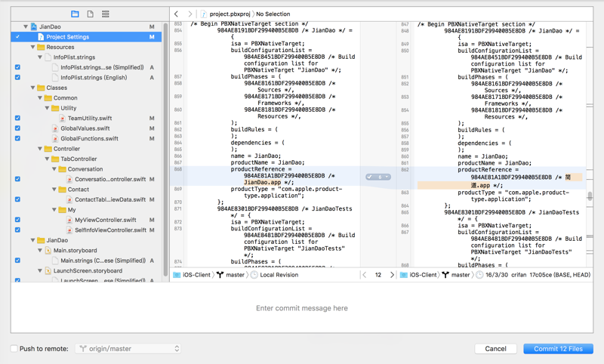Uncheck SelfInfoViewController.swift checkbox
This screenshot has width=604, height=364.
tap(17, 230)
